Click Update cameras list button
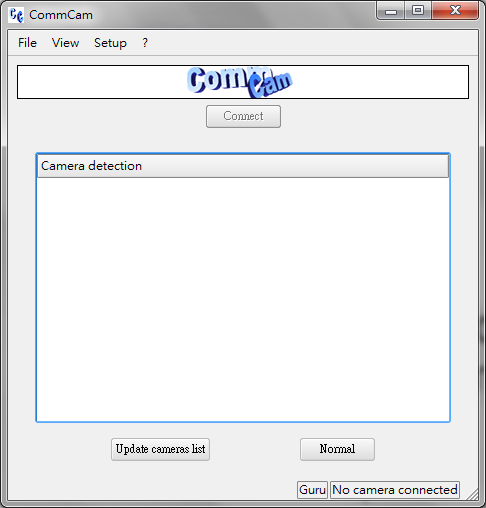Image resolution: width=486 pixels, height=508 pixels. [160, 449]
